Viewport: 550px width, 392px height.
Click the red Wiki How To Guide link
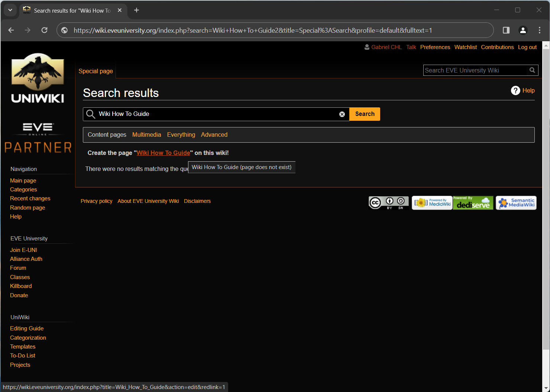(163, 153)
